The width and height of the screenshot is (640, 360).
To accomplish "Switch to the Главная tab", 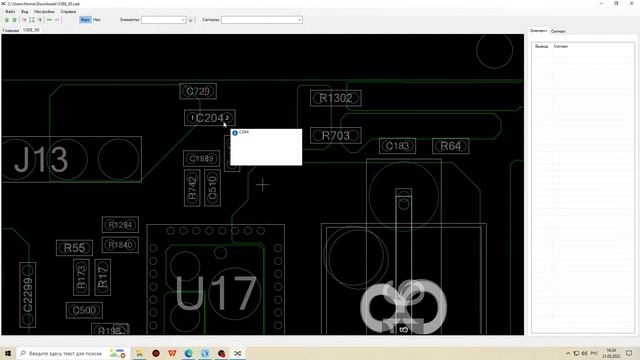I will [11, 30].
